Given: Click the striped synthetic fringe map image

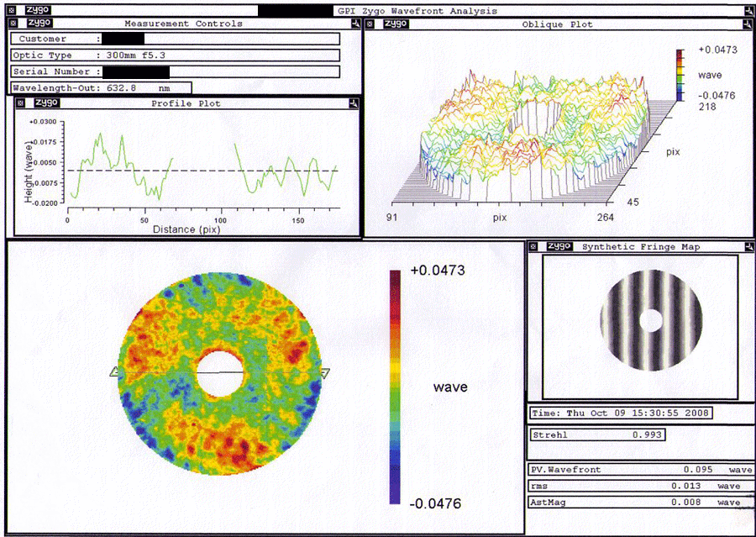Looking at the screenshot, I should coord(651,320).
